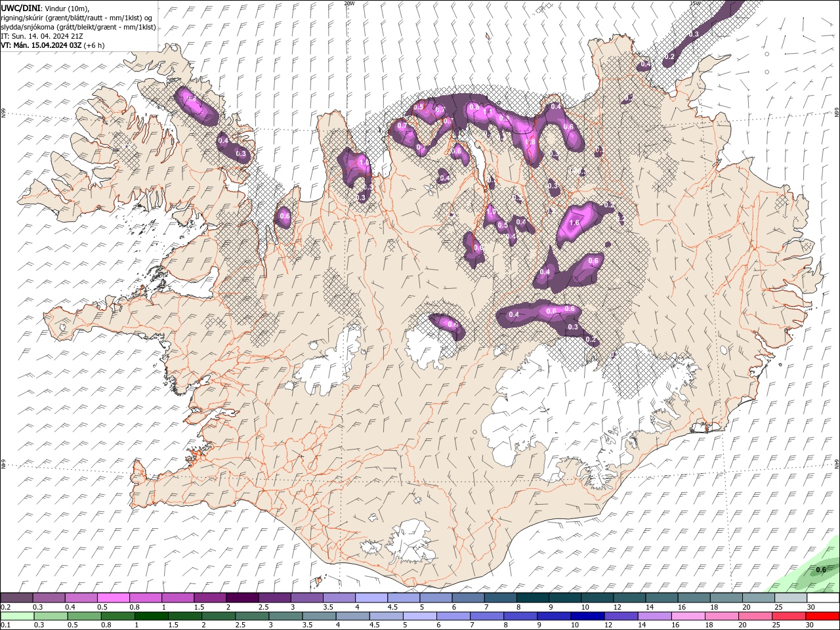Screen dimensions: 840x630
Task: Click the 30 value in the rain legend row
Action: 810,625
